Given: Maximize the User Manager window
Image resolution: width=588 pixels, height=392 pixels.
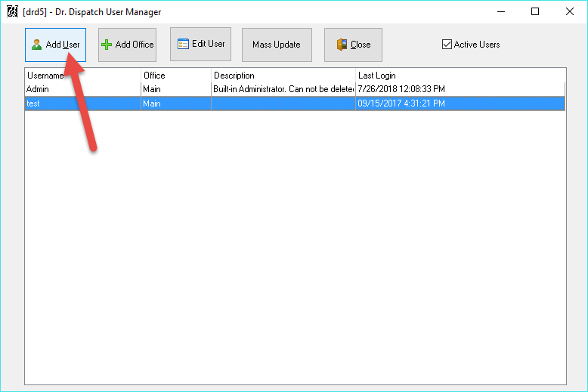Looking at the screenshot, I should 535,11.
